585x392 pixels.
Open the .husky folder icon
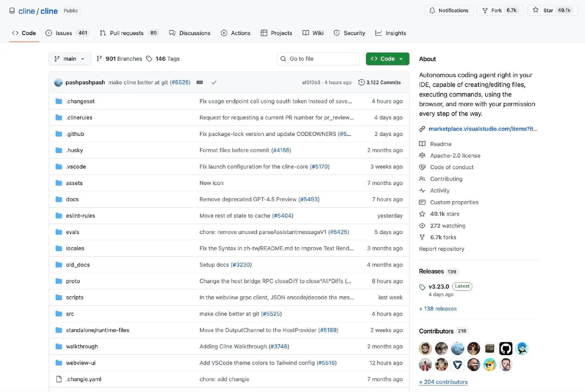pyautogui.click(x=58, y=150)
